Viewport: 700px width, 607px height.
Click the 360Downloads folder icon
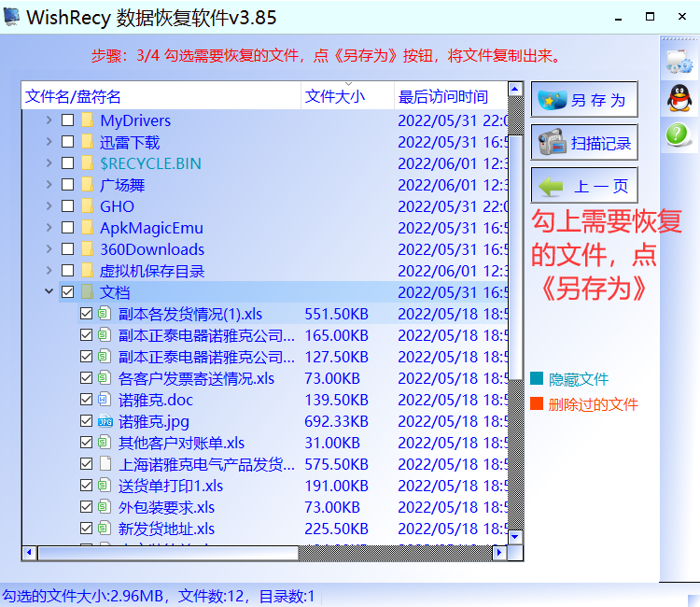pos(87,248)
